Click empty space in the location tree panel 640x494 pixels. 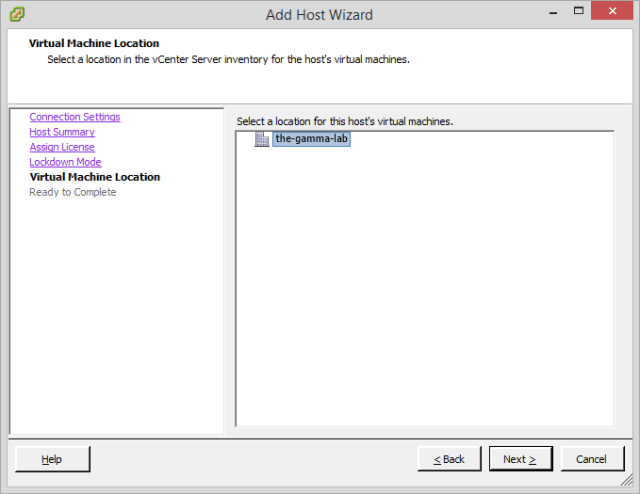(424, 290)
